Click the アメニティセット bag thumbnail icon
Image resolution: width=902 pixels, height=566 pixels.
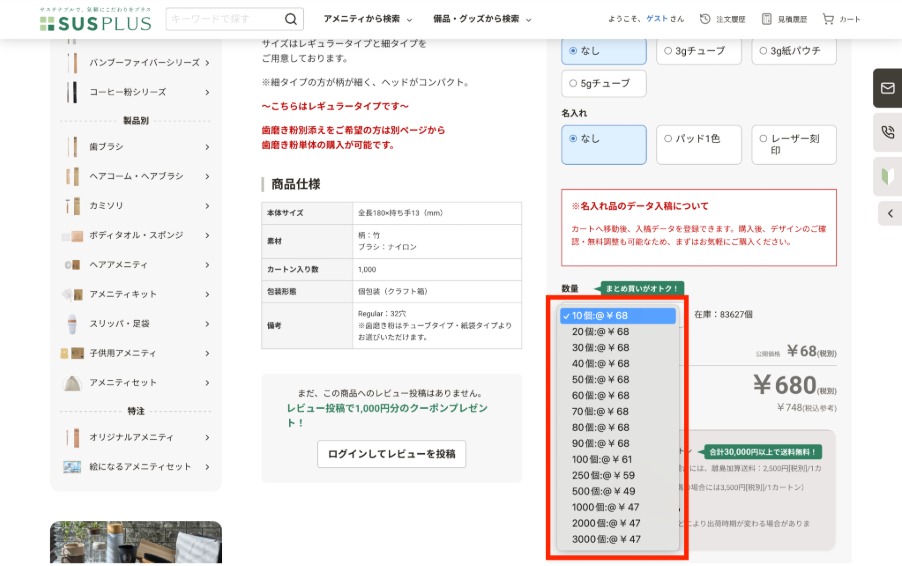click(72, 383)
